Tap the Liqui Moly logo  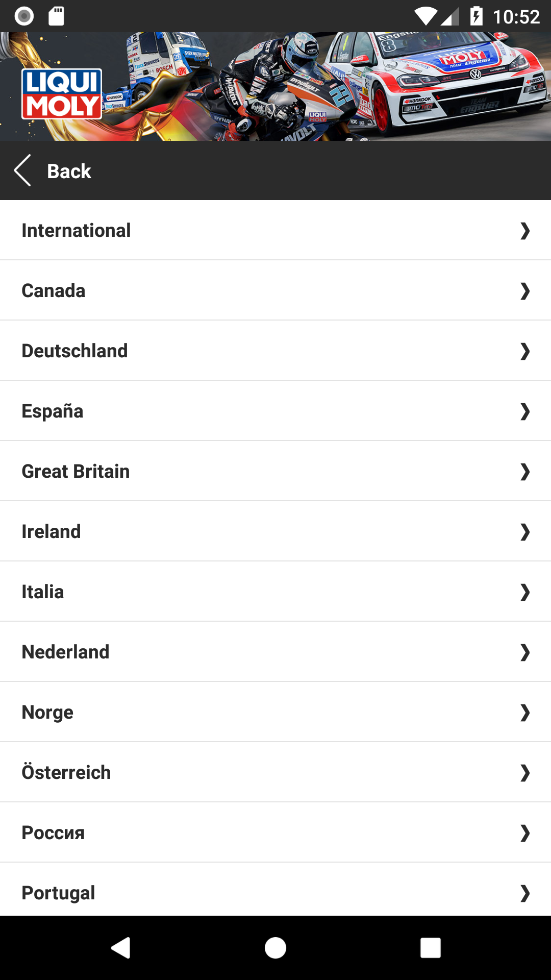click(x=62, y=94)
